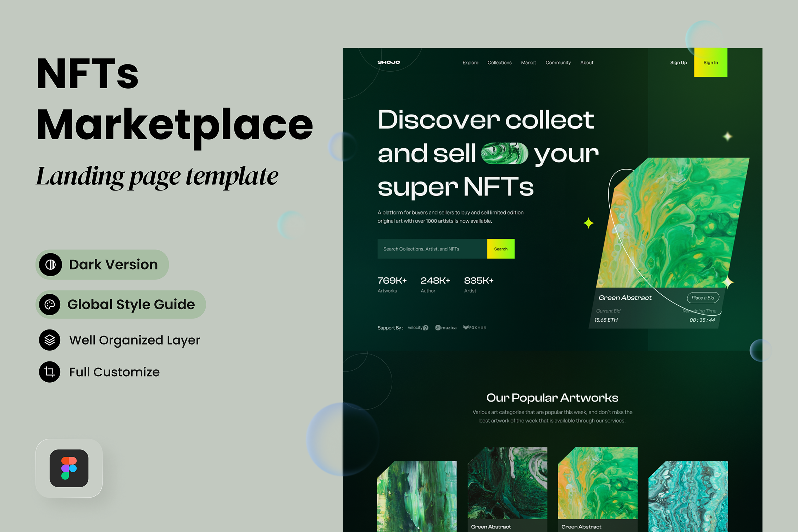Image resolution: width=798 pixels, height=532 pixels.
Task: Click the Well Organized Layer stack icon
Action: click(x=50, y=340)
